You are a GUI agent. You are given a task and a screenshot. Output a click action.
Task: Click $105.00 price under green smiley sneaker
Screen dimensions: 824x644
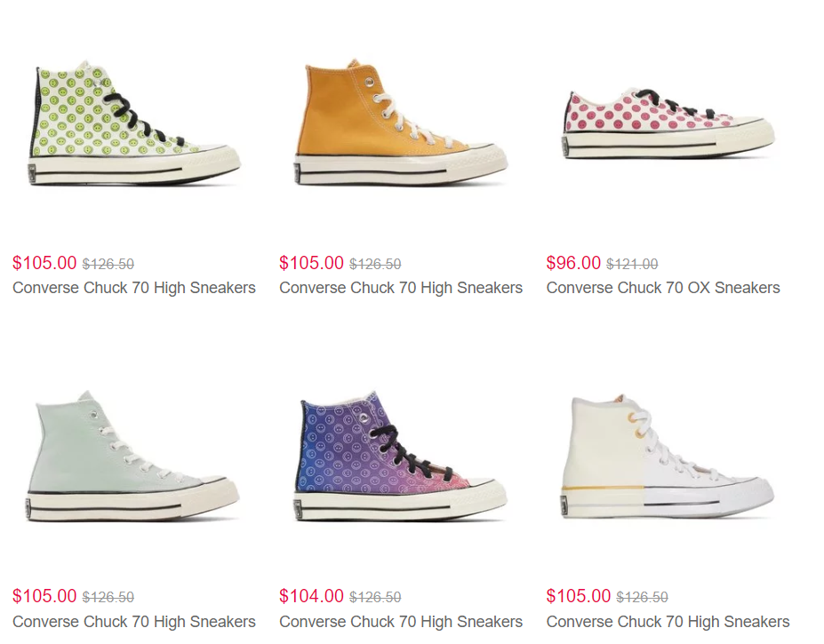pyautogui.click(x=44, y=263)
